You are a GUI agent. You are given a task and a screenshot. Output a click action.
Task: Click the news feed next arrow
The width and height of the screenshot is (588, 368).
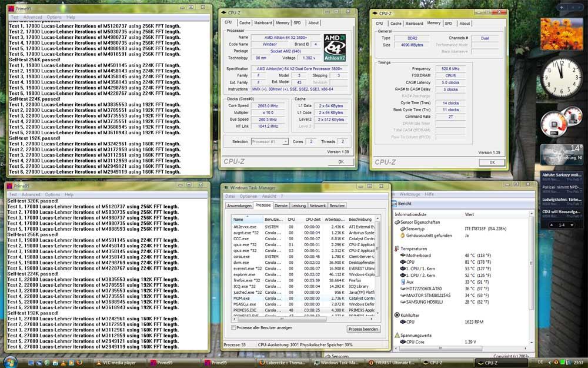(x=572, y=225)
